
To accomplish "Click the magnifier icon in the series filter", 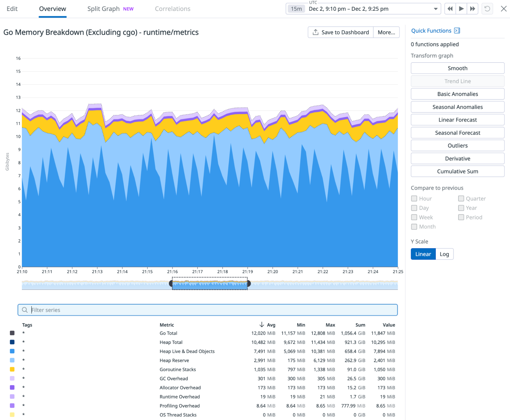I will [25, 310].
